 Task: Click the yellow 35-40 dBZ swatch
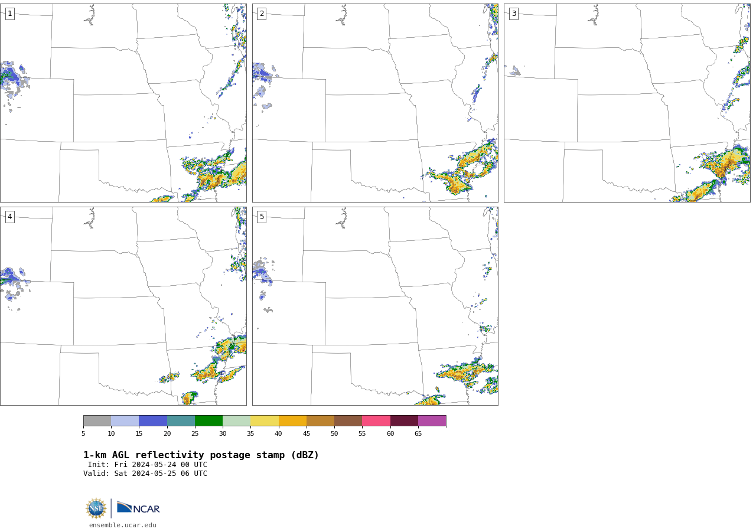(x=265, y=421)
